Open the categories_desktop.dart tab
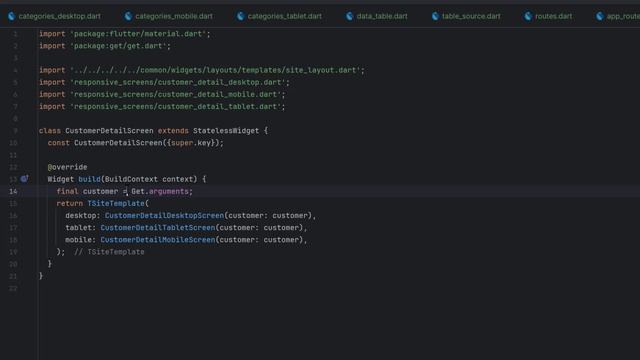Image resolution: width=640 pixels, height=360 pixels. point(54,16)
